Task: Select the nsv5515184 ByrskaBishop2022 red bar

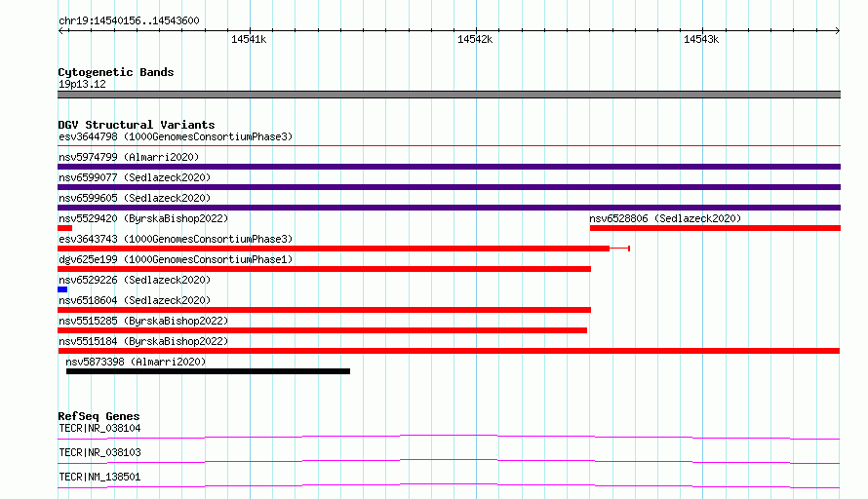Action: [x=449, y=351]
